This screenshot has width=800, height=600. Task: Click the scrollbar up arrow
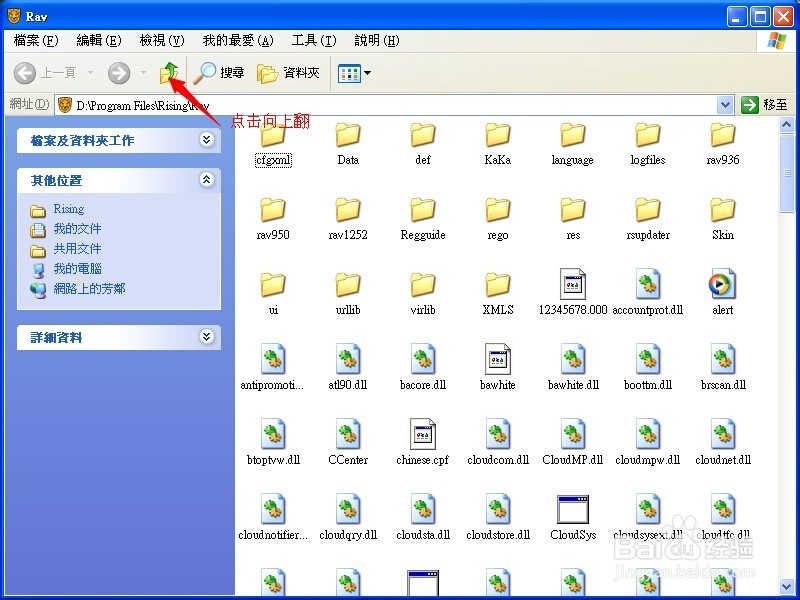point(786,124)
